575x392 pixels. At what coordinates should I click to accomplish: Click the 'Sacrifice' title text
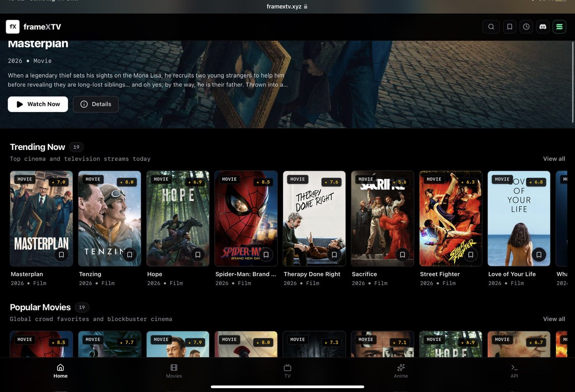pyautogui.click(x=364, y=274)
